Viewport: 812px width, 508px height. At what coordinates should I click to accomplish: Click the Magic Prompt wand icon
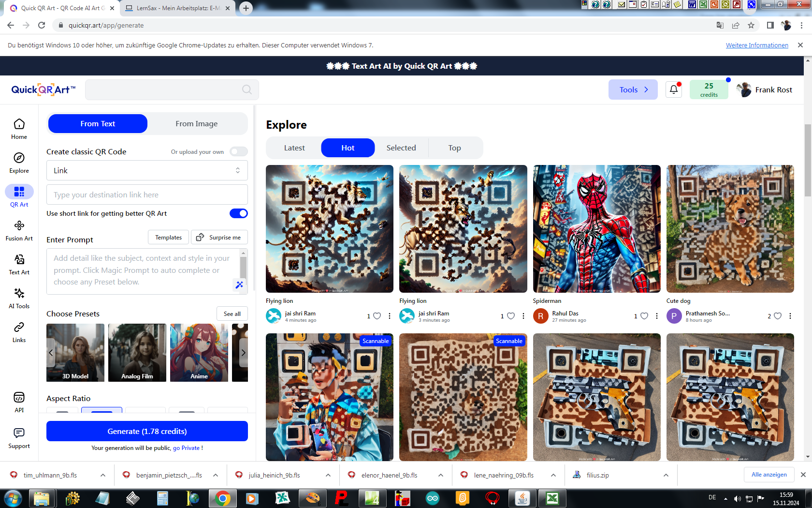(239, 284)
